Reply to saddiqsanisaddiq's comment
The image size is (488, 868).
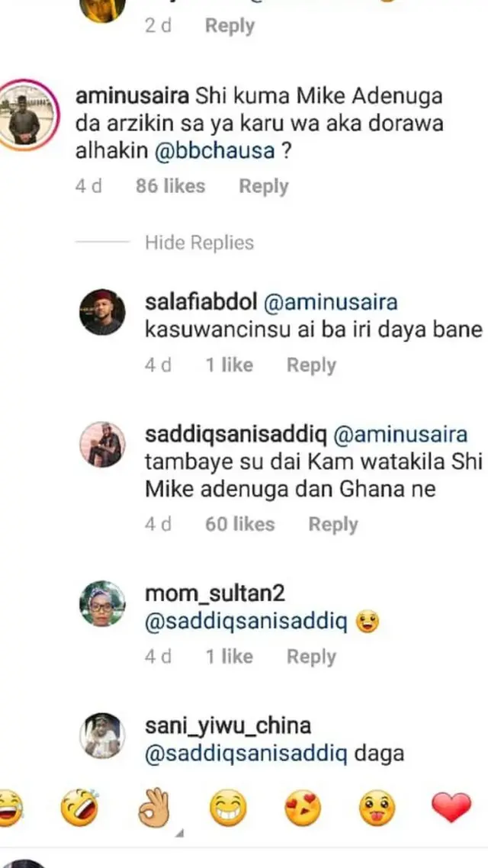click(x=333, y=524)
